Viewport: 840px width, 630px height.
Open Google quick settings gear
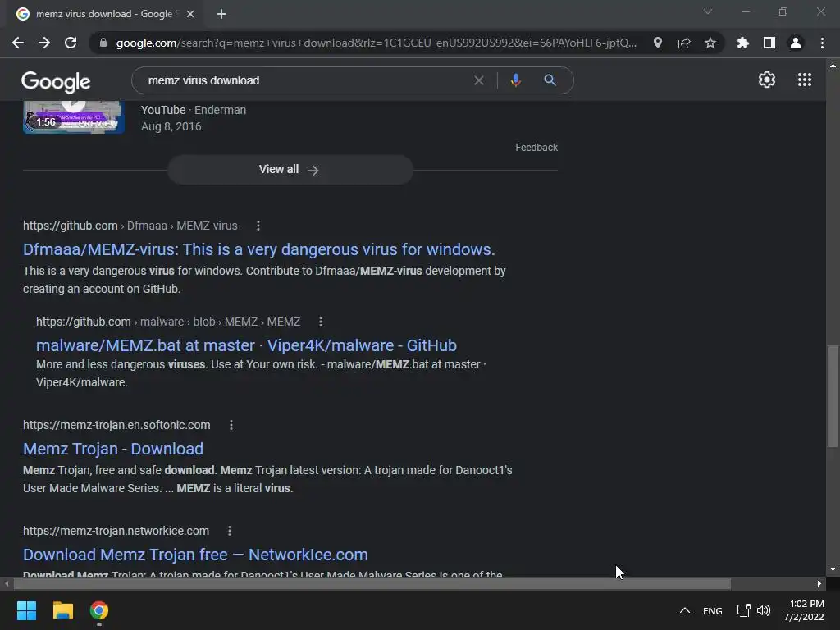[x=767, y=80]
